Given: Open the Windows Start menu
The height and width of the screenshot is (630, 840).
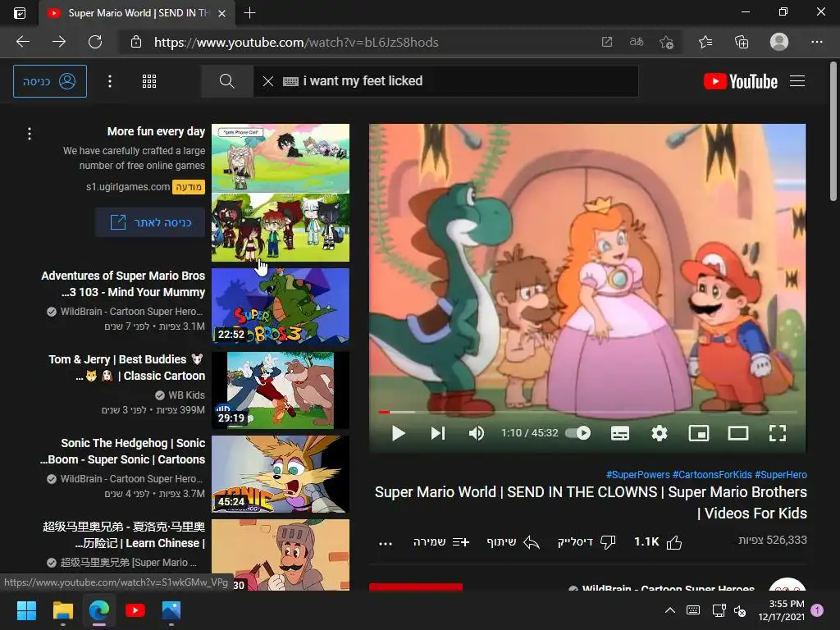Looking at the screenshot, I should coord(26,610).
